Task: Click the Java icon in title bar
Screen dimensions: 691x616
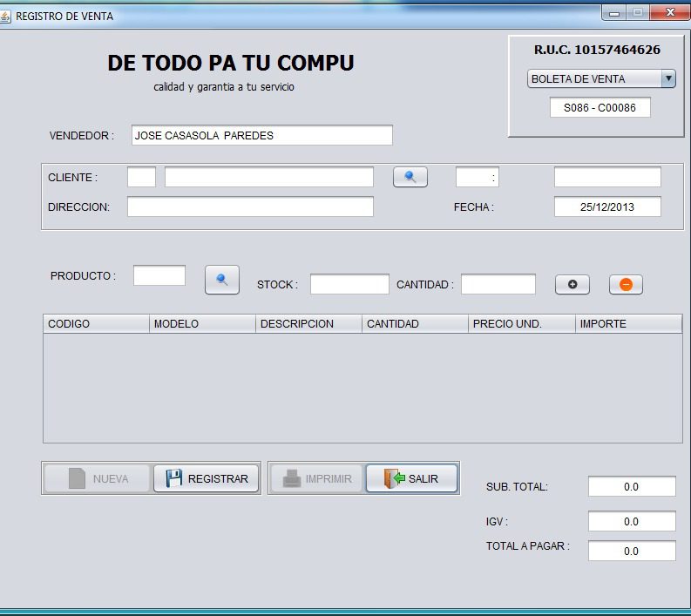Action: [5, 17]
